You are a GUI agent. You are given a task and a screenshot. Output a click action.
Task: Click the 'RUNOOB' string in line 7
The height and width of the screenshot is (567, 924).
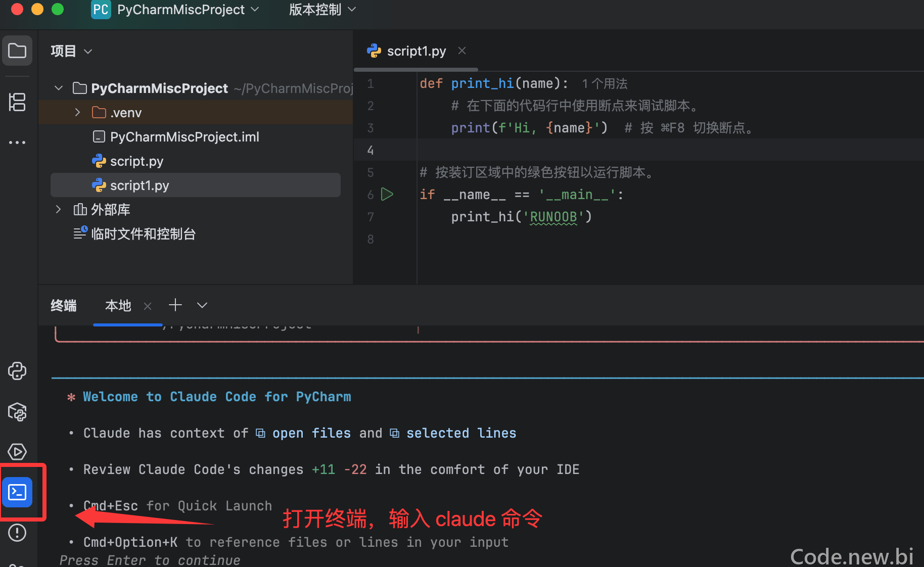[553, 217]
